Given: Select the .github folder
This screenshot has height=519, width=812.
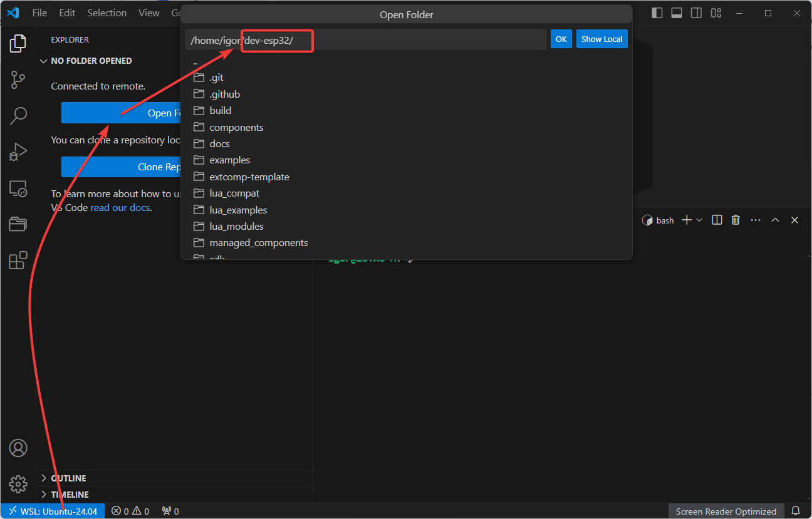Looking at the screenshot, I should coord(406,94).
